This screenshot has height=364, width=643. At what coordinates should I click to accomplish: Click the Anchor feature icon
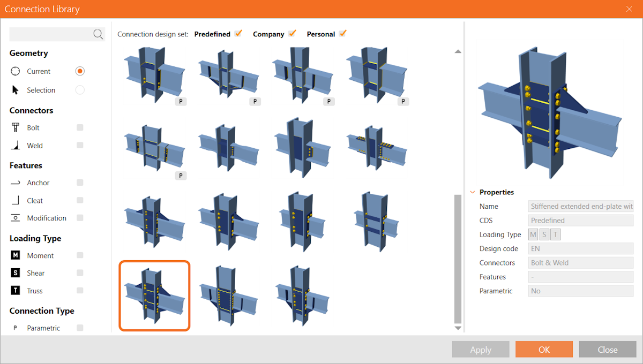16,183
